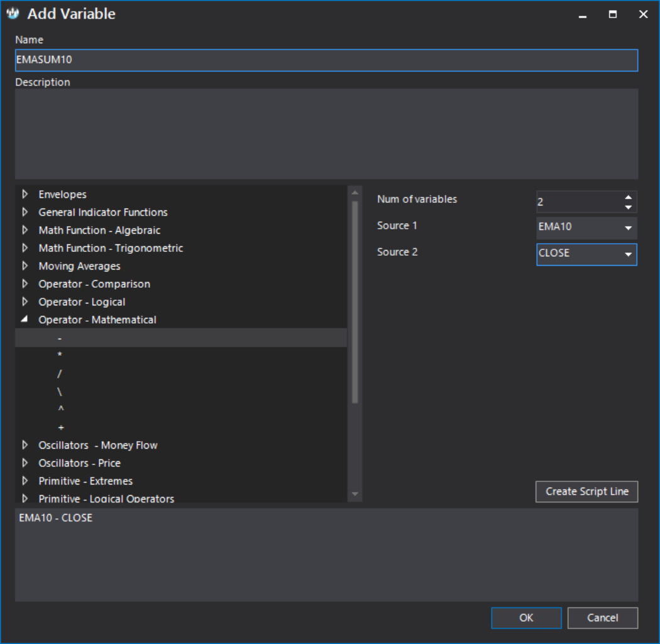Select the division (/) operator
660x644 pixels.
point(60,373)
